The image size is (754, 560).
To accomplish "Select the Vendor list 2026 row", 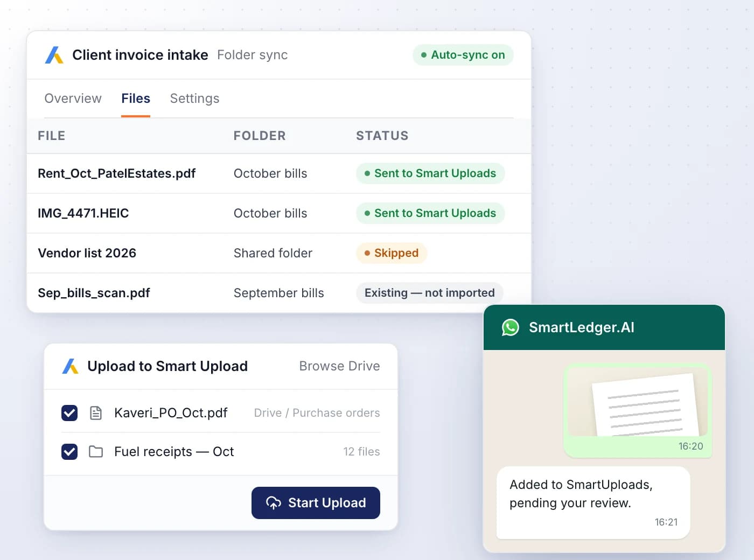I will [x=279, y=253].
